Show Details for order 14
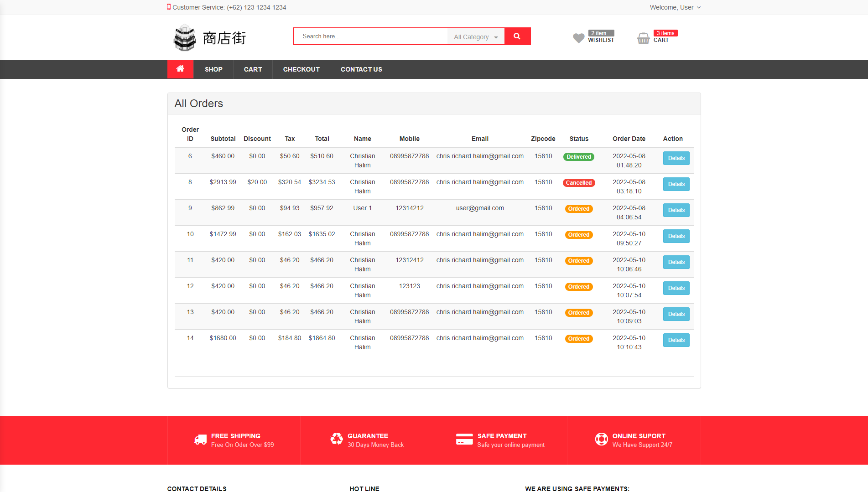868x492 pixels. (x=676, y=340)
